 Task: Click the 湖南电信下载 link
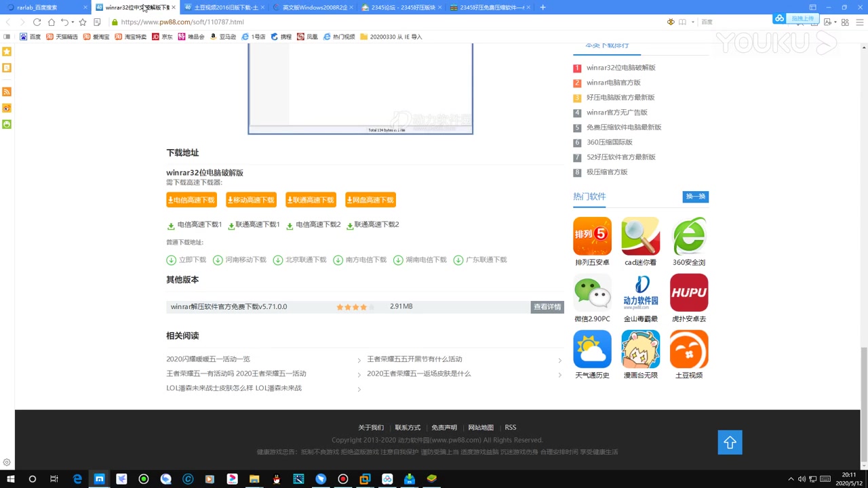point(420,260)
